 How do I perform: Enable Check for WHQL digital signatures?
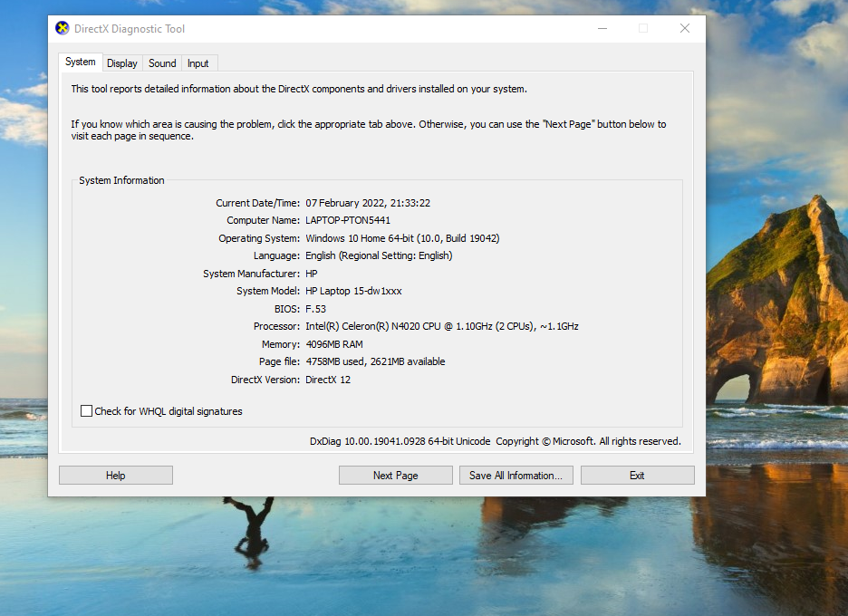(x=87, y=411)
